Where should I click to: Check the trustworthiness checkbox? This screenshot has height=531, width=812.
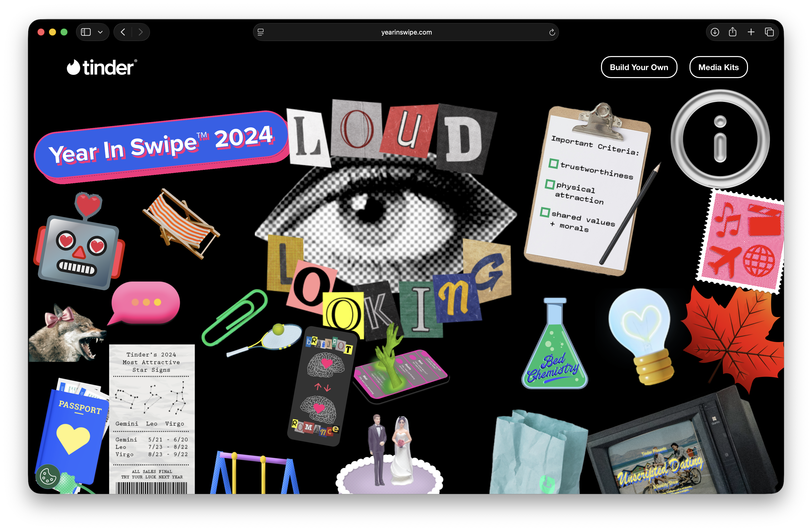pos(553,164)
